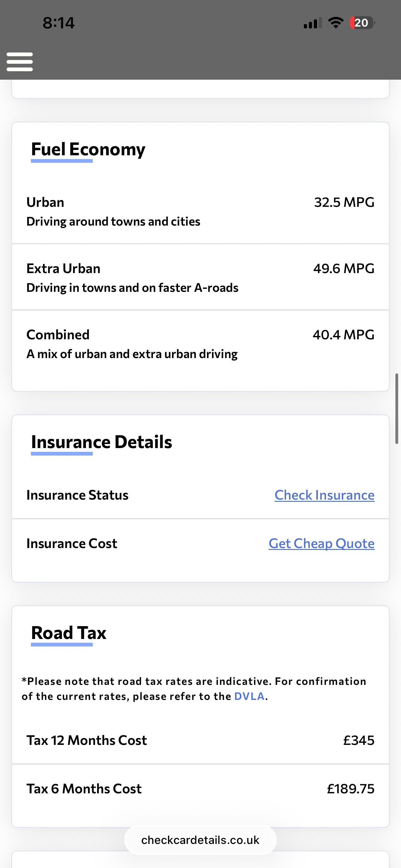
Task: Tap the 8:14 clock in status bar
Action: pos(59,23)
